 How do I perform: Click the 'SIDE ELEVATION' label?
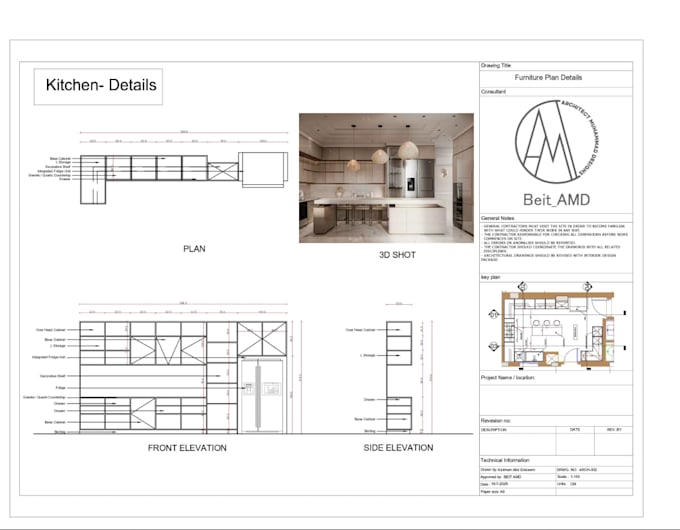click(x=398, y=448)
